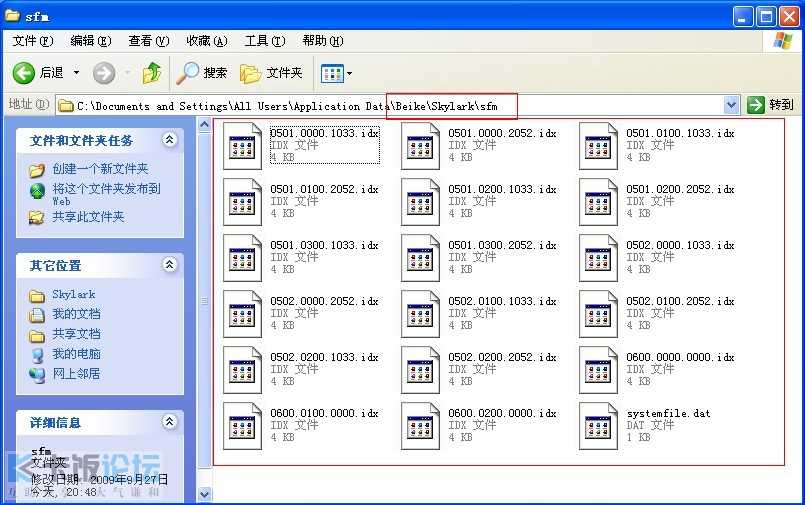The width and height of the screenshot is (805, 505).
Task: Collapse the 文件和文件夹任务 panel
Action: pyautogui.click(x=169, y=140)
